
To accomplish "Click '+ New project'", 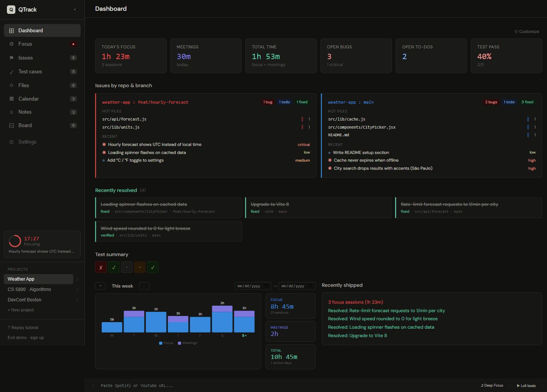I will (21, 310).
